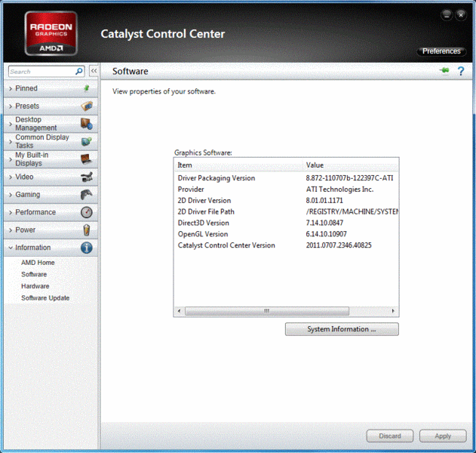Click the Gaming controller icon
This screenshot has height=453, width=476.
tap(87, 195)
